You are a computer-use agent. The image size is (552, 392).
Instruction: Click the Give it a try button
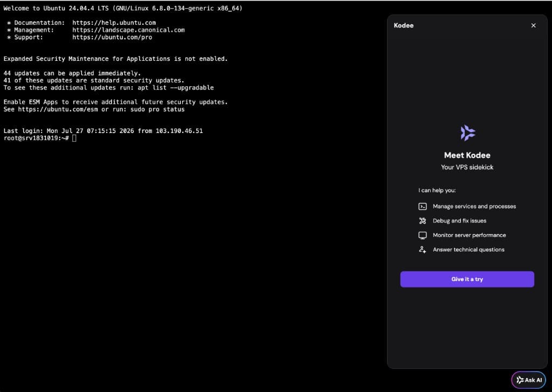point(467,279)
